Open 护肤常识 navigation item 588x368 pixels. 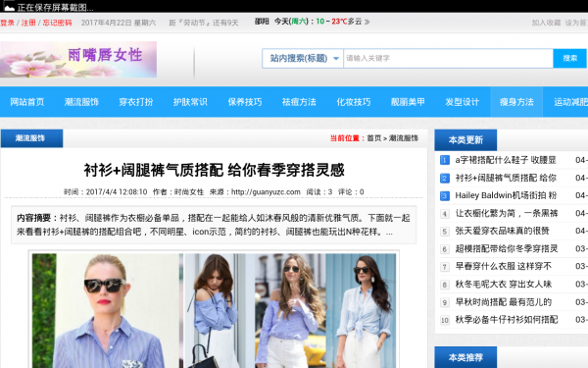pos(190,102)
